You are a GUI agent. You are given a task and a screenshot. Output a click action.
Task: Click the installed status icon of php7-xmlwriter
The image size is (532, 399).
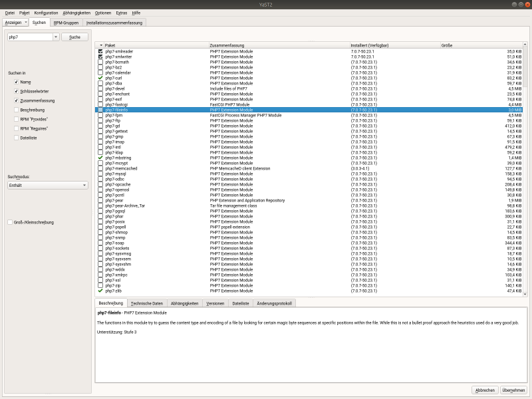(x=100, y=57)
